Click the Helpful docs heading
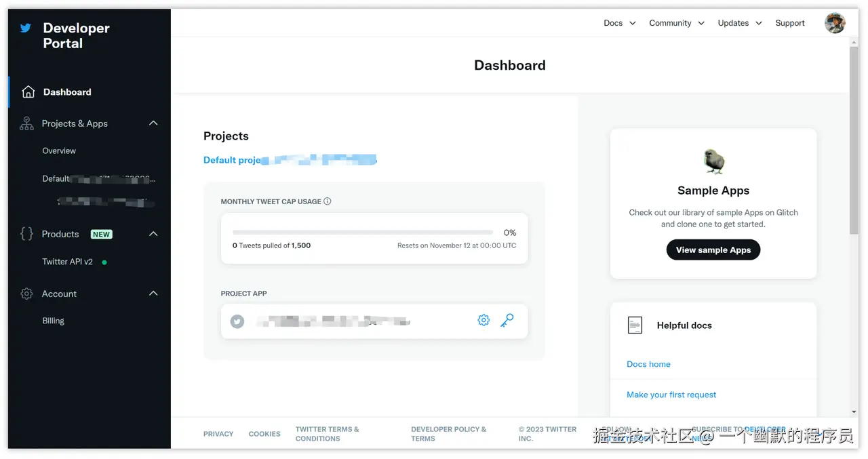 click(x=684, y=325)
